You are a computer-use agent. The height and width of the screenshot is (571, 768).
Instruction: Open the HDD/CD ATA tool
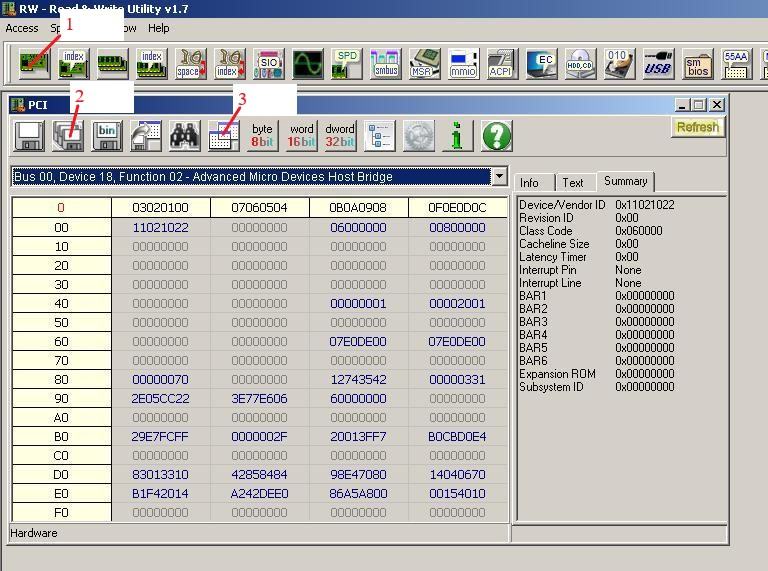(x=580, y=64)
